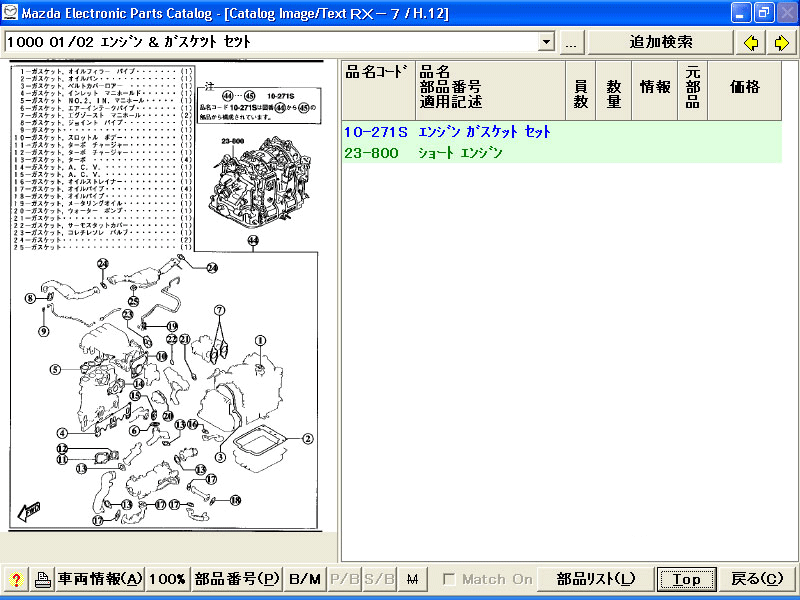This screenshot has height=600, width=800.
Task: Open 部品番号(P) part number search
Action: click(237, 579)
